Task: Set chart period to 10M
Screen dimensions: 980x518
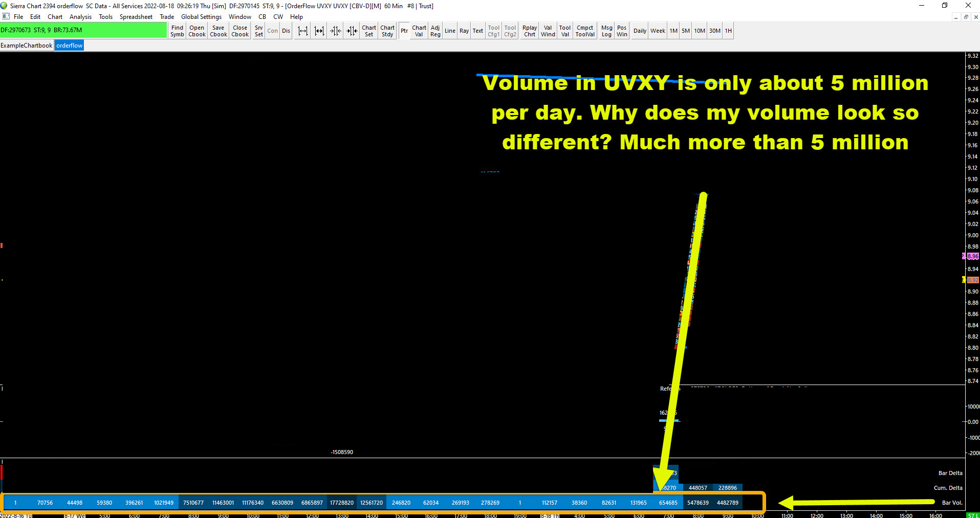Action: (x=700, y=31)
